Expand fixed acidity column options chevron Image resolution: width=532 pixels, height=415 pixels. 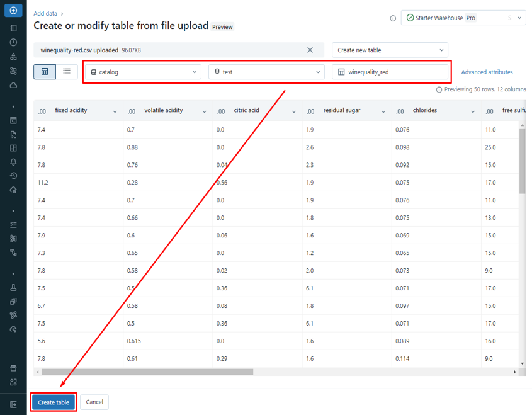(115, 111)
